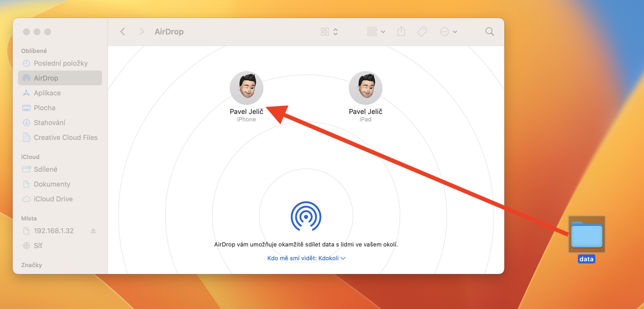Go to Aplikace in the sidebar

tap(47, 93)
